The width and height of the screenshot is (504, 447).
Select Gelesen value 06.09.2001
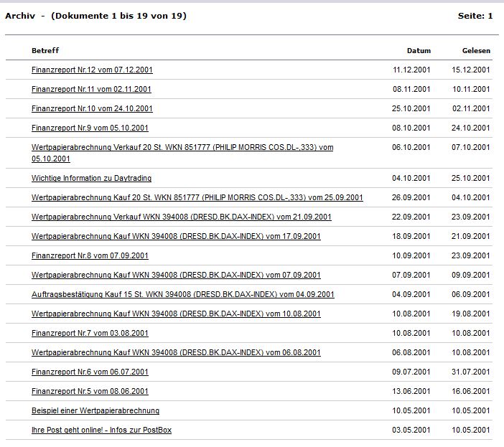coord(471,294)
